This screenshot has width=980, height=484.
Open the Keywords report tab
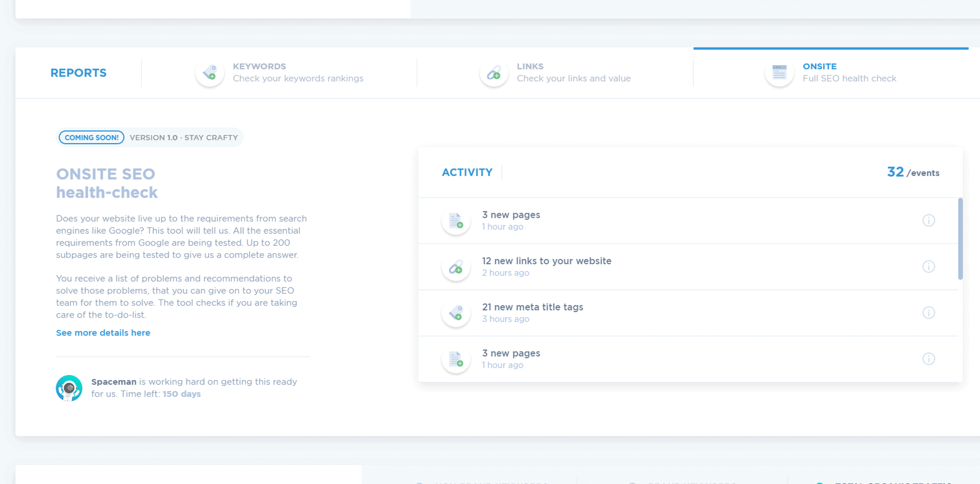tap(279, 72)
